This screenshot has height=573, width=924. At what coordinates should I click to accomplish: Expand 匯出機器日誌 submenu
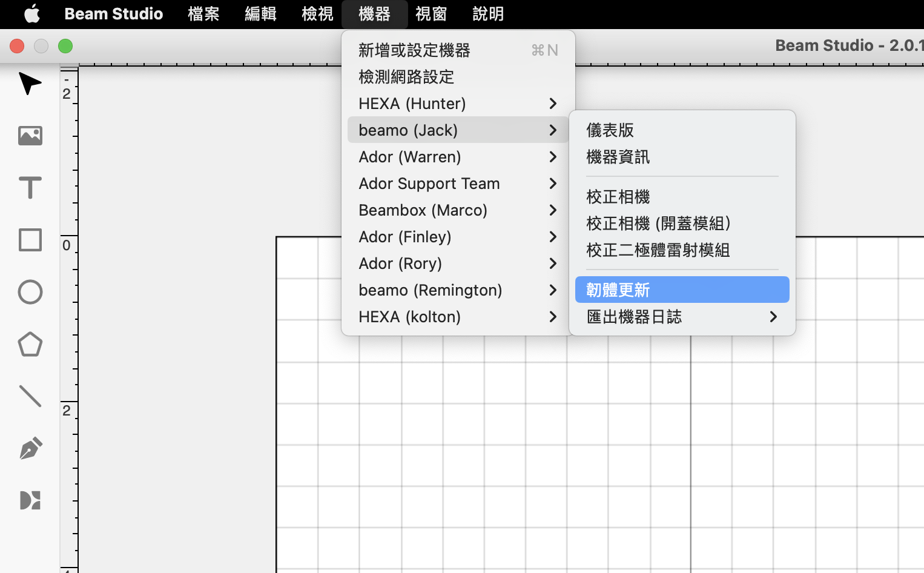(682, 317)
